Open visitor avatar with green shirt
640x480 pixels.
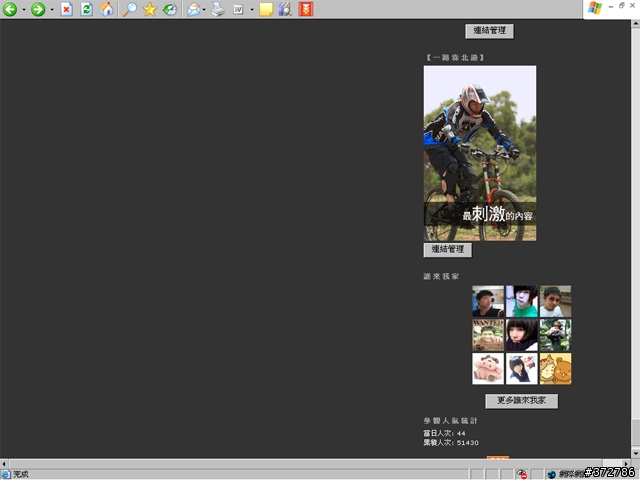tap(522, 301)
